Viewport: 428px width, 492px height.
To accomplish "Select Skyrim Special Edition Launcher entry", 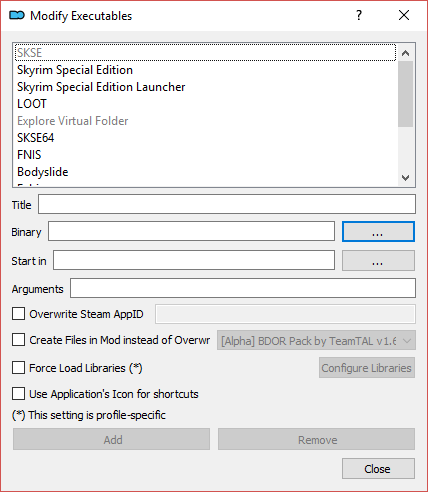I will tap(205, 87).
